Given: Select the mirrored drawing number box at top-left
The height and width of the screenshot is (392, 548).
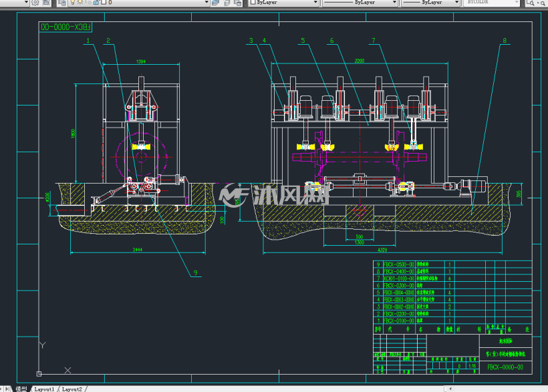Looking at the screenshot, I should point(65,27).
